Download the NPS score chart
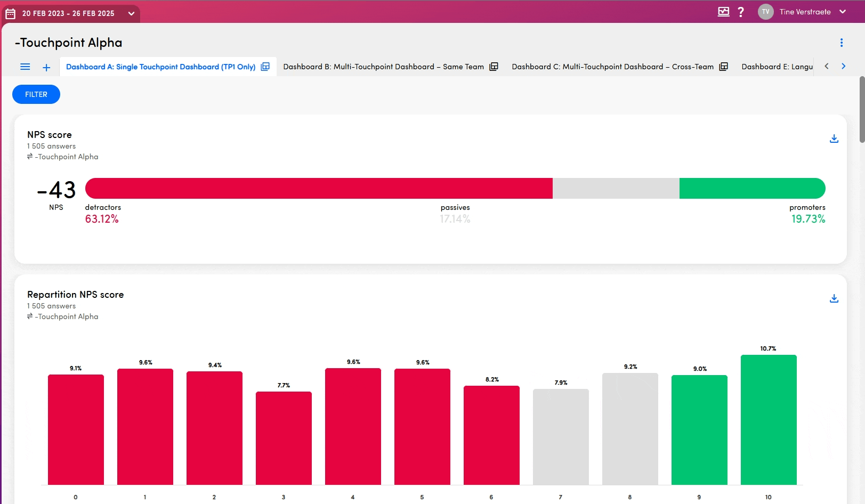The image size is (865, 504). pyautogui.click(x=834, y=139)
